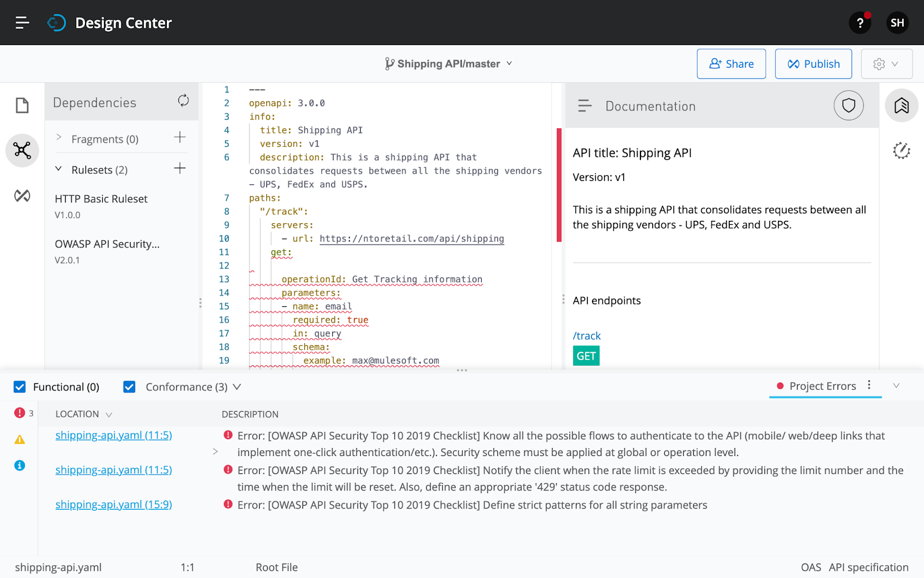
Task: Click the SH user avatar
Action: coord(897,23)
